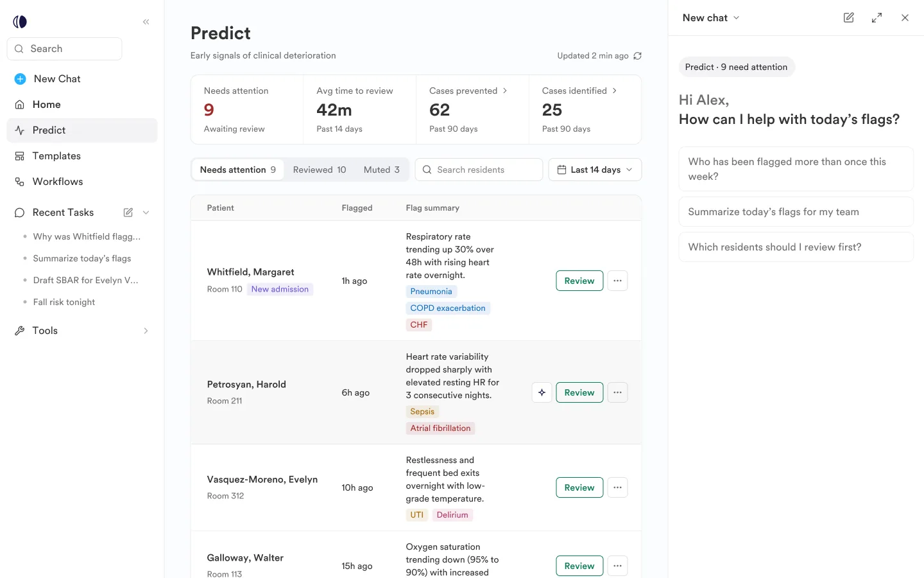The width and height of the screenshot is (924, 578).
Task: Click 'Predict · 9 need attention' context chip
Action: click(737, 67)
